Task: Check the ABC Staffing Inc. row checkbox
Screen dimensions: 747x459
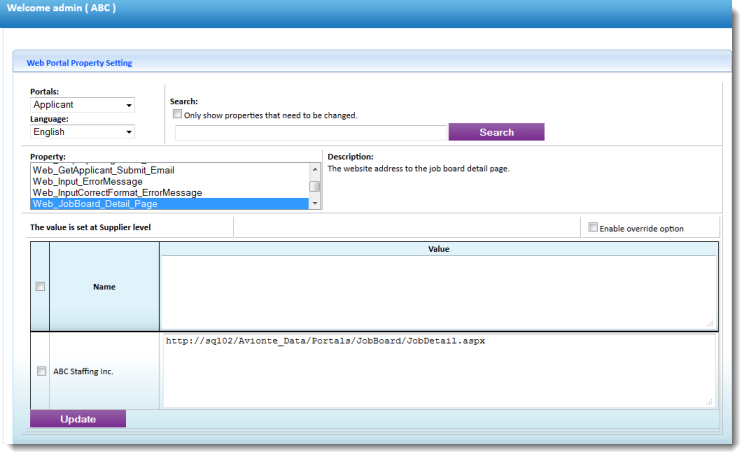Action: (x=41, y=371)
